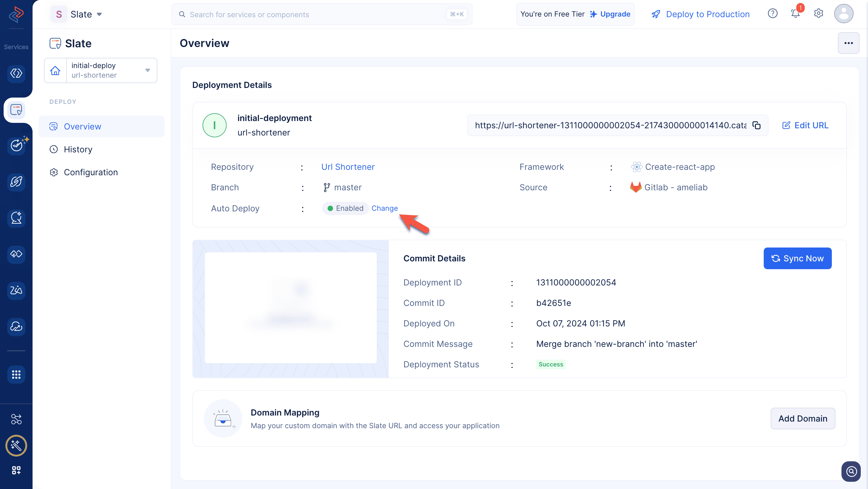Open the support chat bubble icon
Image resolution: width=868 pixels, height=489 pixels.
[x=851, y=471]
